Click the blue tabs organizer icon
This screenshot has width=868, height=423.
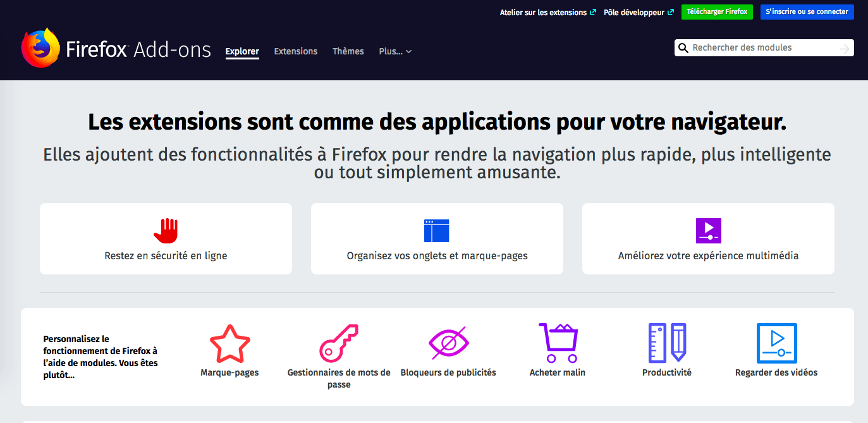coord(436,231)
